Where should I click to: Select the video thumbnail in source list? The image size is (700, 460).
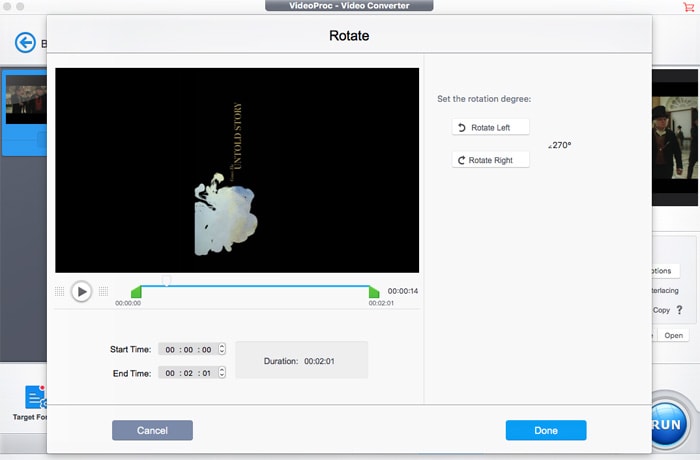(26, 99)
